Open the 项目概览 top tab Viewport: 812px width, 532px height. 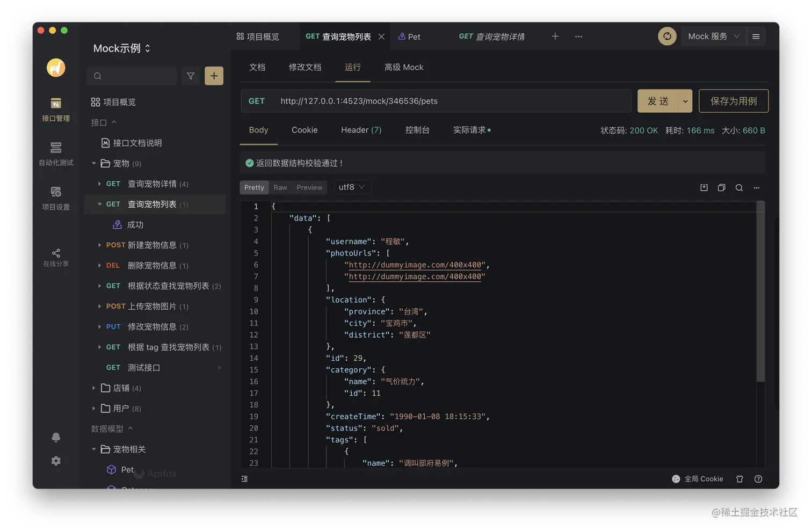coord(258,37)
